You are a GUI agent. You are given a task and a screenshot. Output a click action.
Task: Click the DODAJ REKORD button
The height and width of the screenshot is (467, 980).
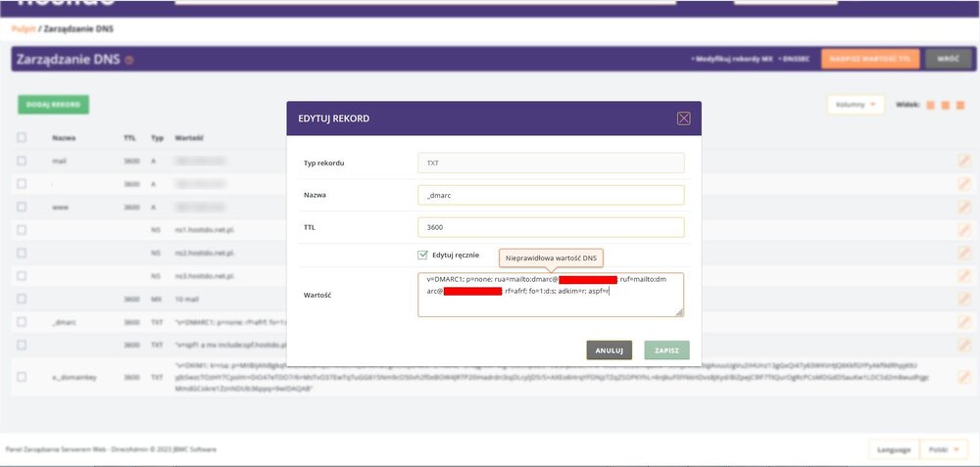(x=53, y=104)
